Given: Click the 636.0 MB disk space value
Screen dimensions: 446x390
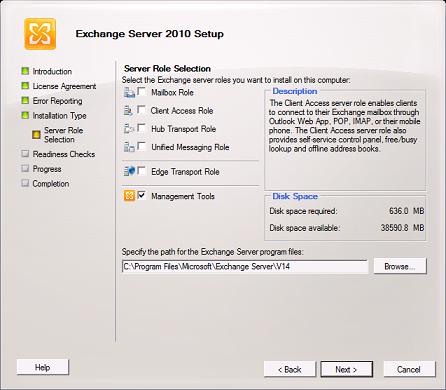Looking at the screenshot, I should tap(406, 211).
